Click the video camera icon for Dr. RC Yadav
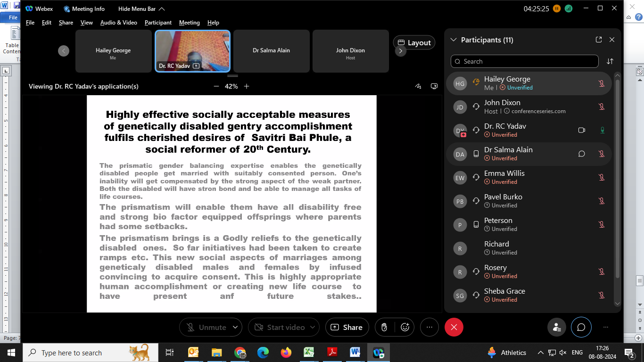 tap(581, 131)
